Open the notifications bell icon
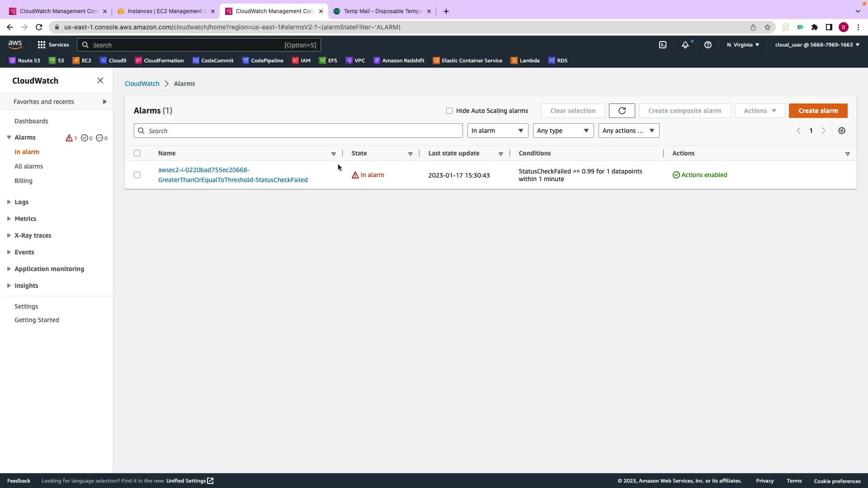Screen dimensions: 868x488 click(x=685, y=45)
